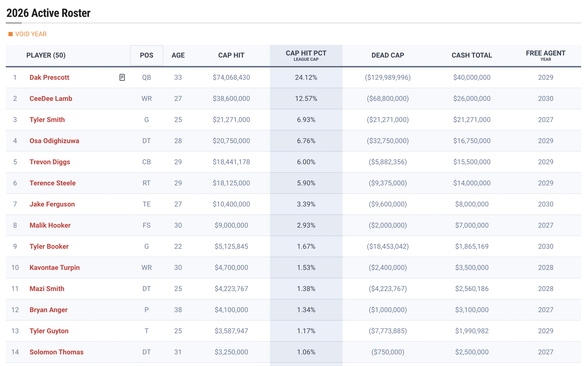588x366 pixels.
Task: Open Solomon Thomas's player link
Action: [x=56, y=352]
